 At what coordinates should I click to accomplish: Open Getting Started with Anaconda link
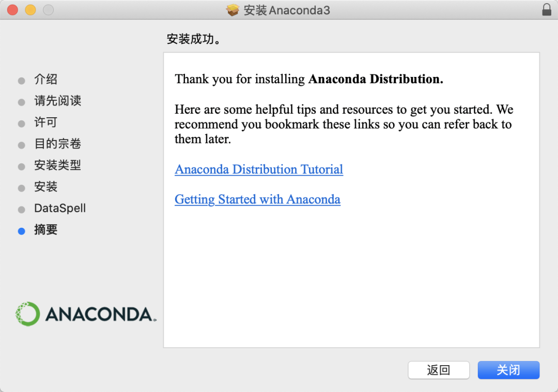click(x=257, y=199)
